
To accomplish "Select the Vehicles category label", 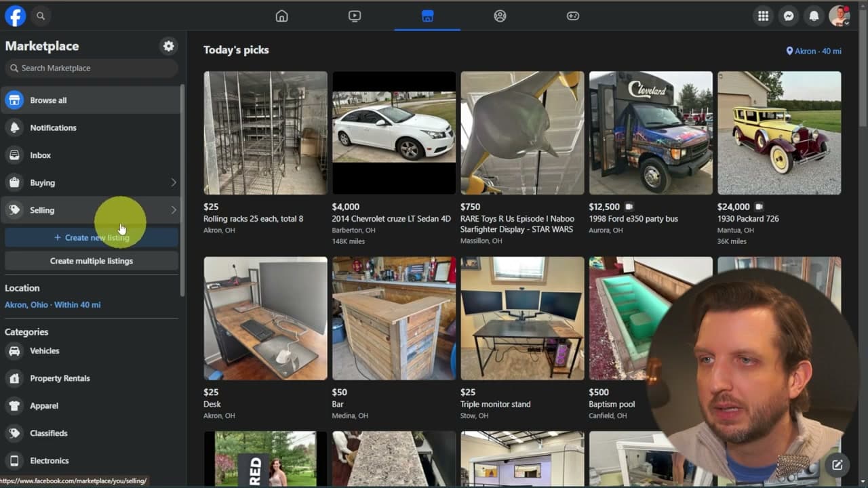I will (x=45, y=351).
